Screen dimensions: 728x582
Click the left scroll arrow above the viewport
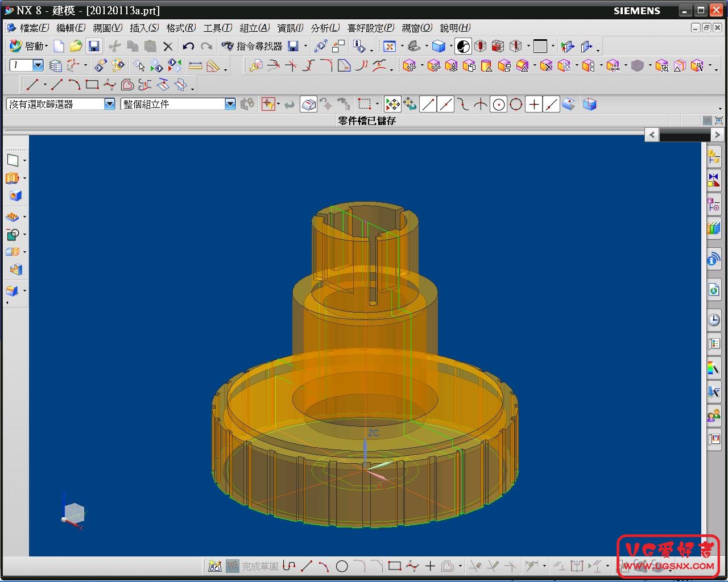pyautogui.click(x=652, y=135)
